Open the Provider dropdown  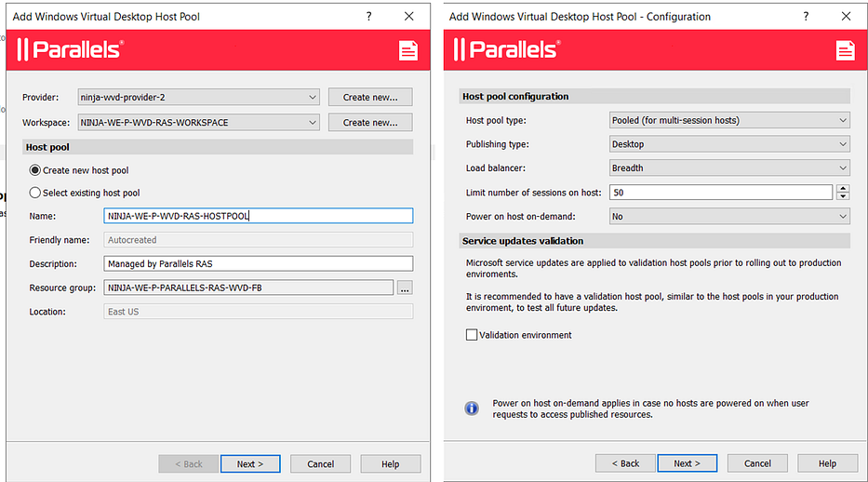[x=199, y=97]
